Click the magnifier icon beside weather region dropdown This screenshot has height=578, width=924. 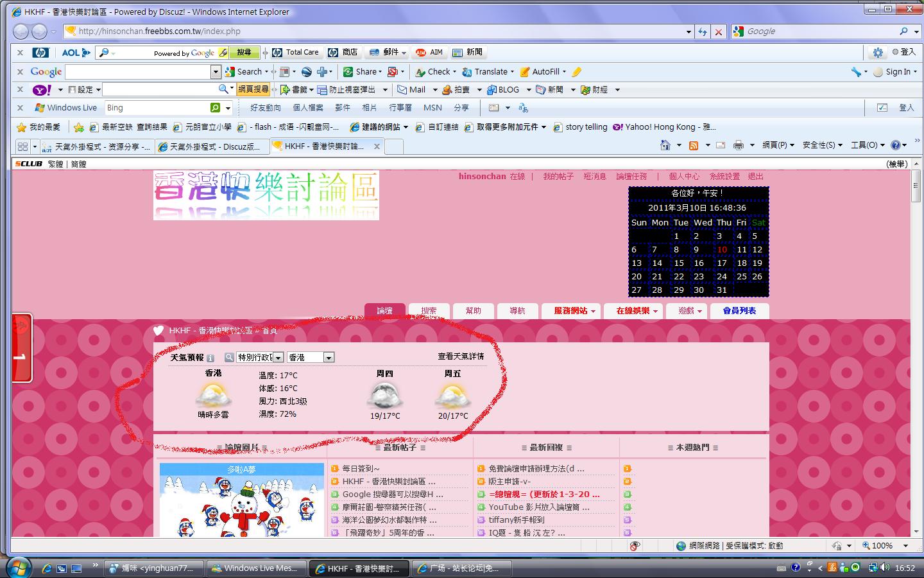[x=229, y=358]
